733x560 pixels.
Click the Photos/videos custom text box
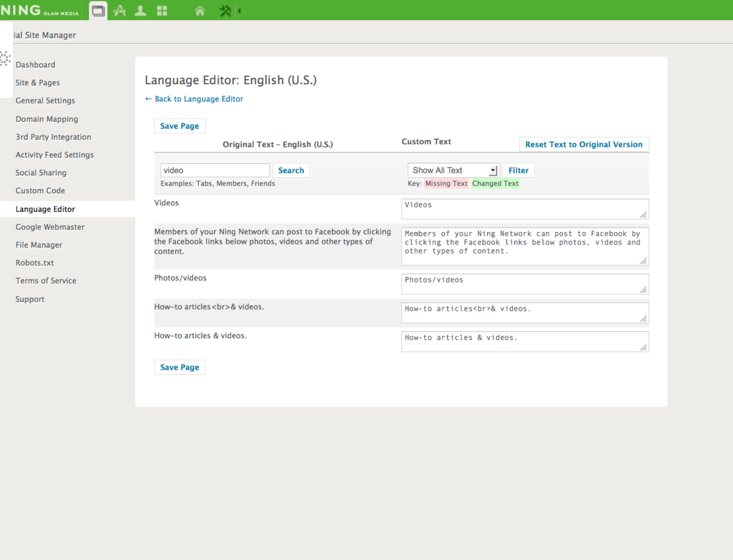point(525,284)
